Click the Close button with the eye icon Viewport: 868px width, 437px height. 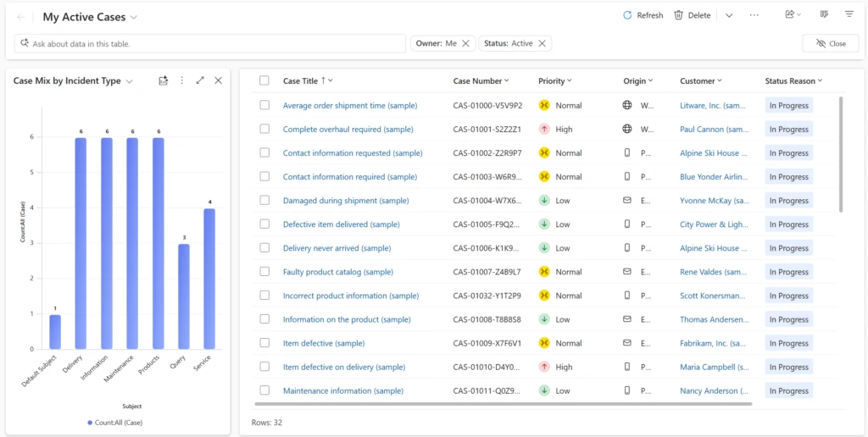click(x=830, y=43)
